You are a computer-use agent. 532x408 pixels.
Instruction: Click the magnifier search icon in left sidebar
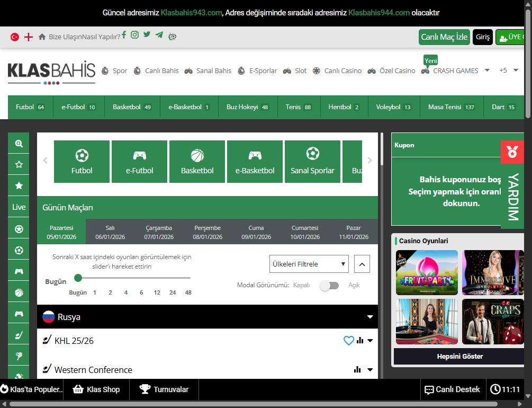(x=19, y=144)
